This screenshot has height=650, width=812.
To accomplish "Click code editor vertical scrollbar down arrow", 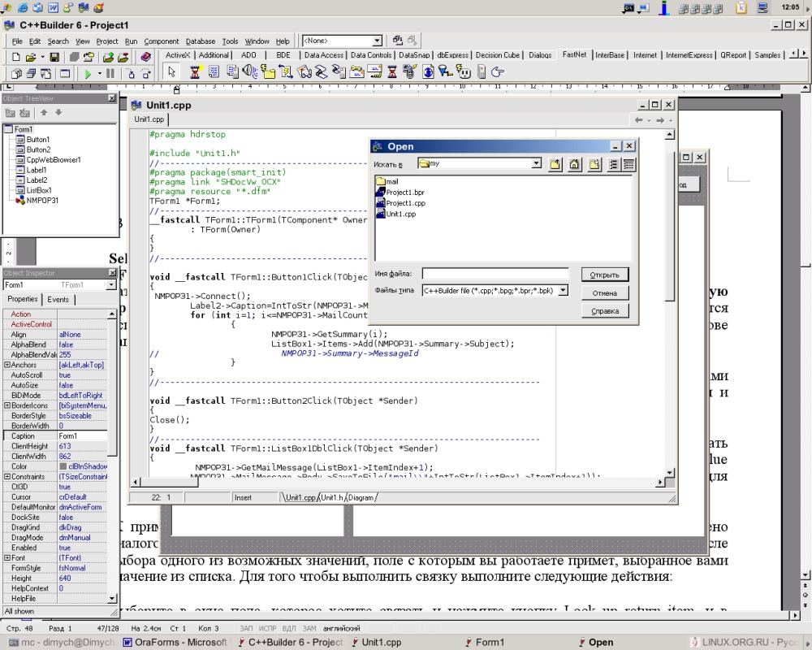I will click(x=669, y=473).
